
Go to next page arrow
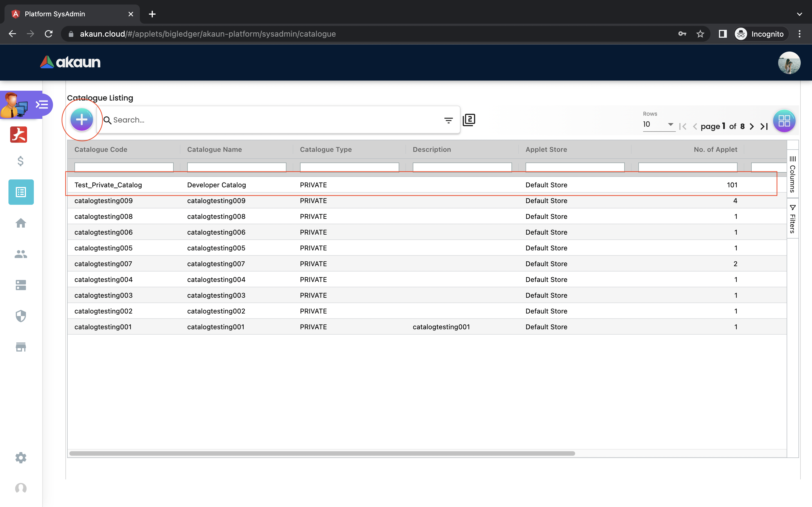point(752,126)
